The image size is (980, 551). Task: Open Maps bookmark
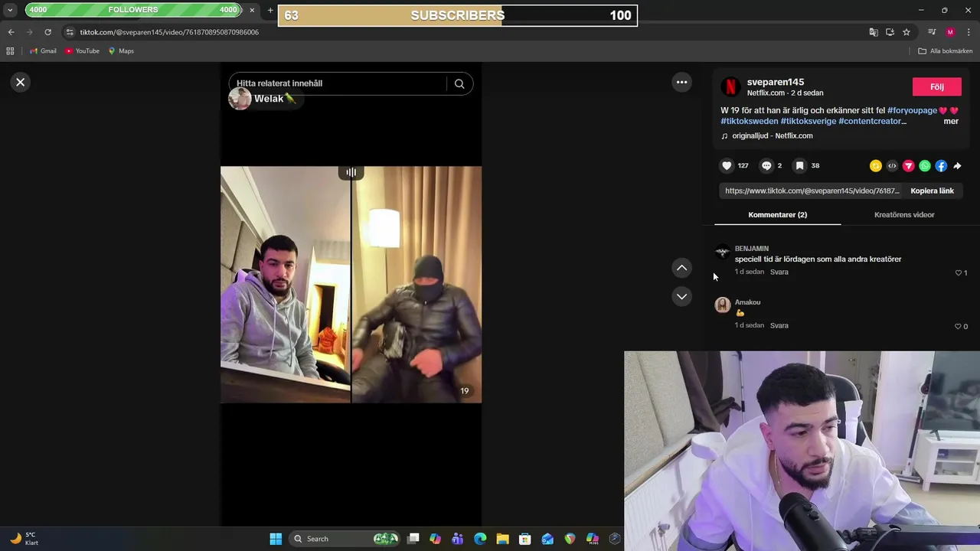121,51
